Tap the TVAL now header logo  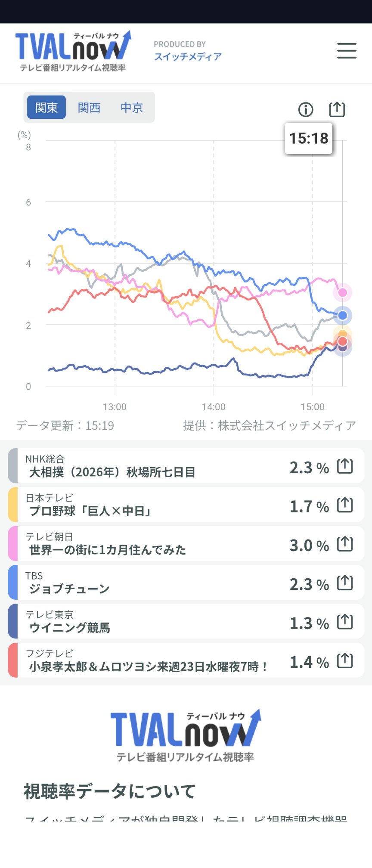[73, 51]
